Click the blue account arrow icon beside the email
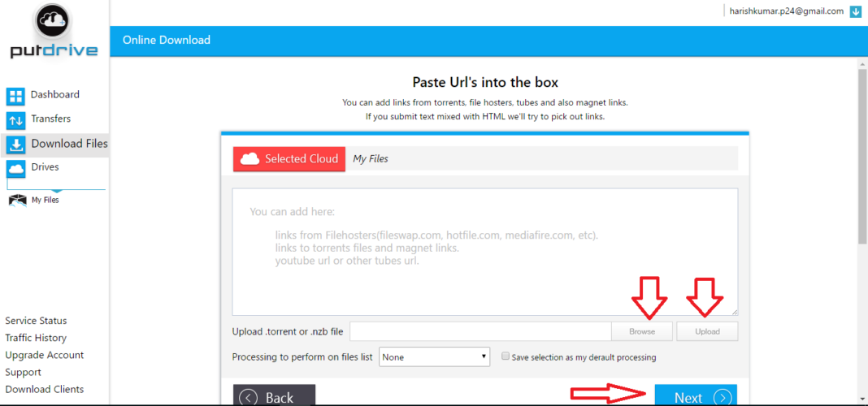The width and height of the screenshot is (868, 406). click(x=855, y=11)
